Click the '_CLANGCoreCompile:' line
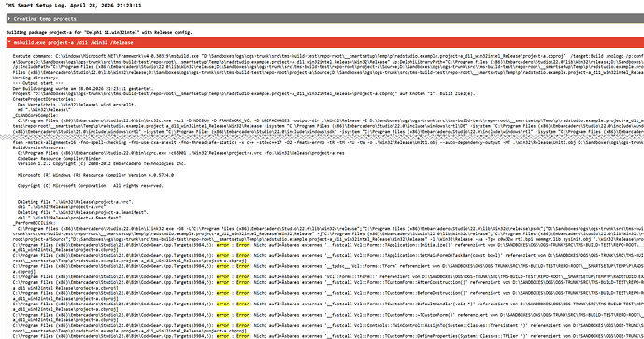The image size is (644, 339). click(x=35, y=115)
